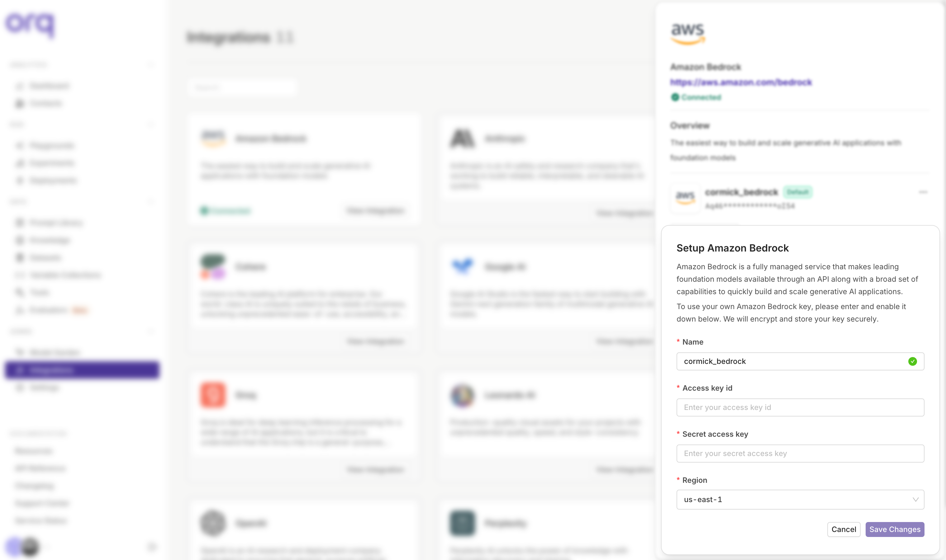Viewport: 946px width, 560px height.
Task: Click the three-dot menu on cormick_bedrock
Action: coord(923,193)
